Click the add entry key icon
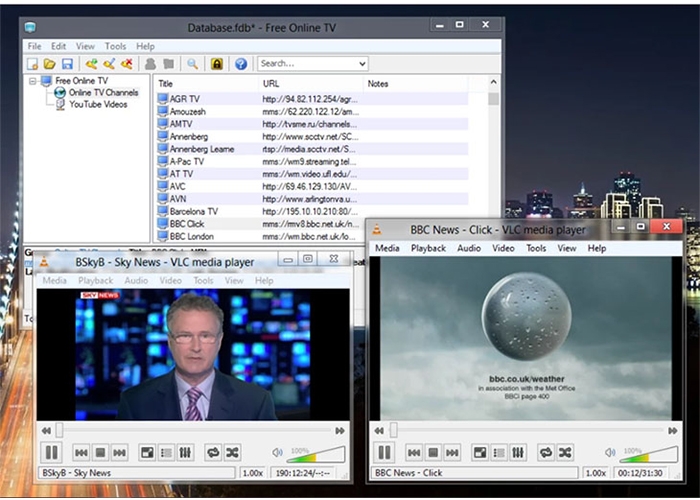The image size is (700, 500). pos(92,64)
